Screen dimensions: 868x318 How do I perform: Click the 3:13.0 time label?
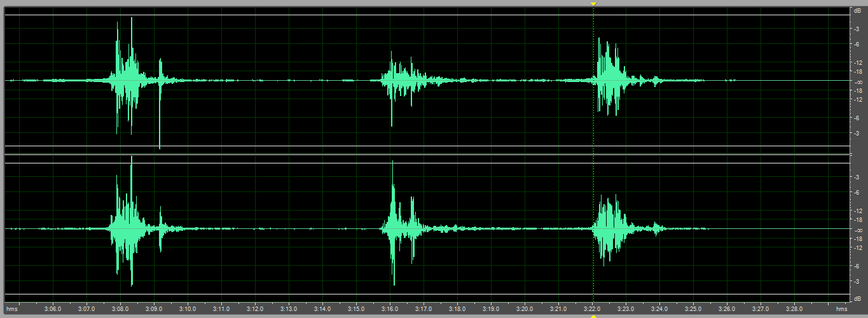point(289,309)
